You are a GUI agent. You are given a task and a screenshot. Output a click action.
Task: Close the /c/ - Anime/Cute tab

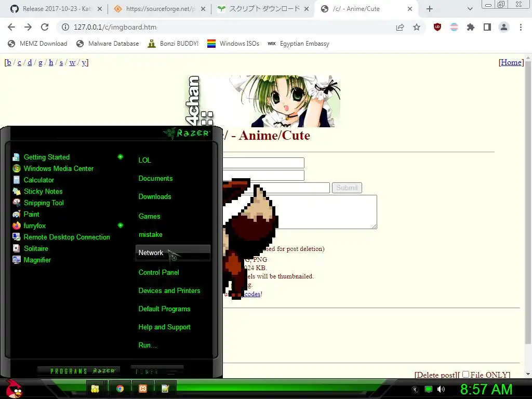click(x=409, y=9)
